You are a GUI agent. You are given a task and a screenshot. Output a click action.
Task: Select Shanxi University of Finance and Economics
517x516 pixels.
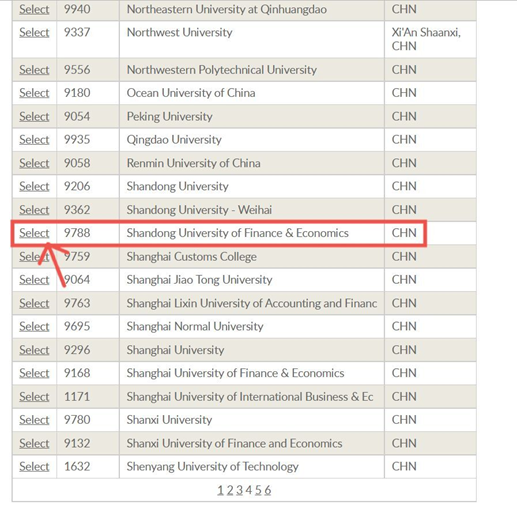(34, 443)
